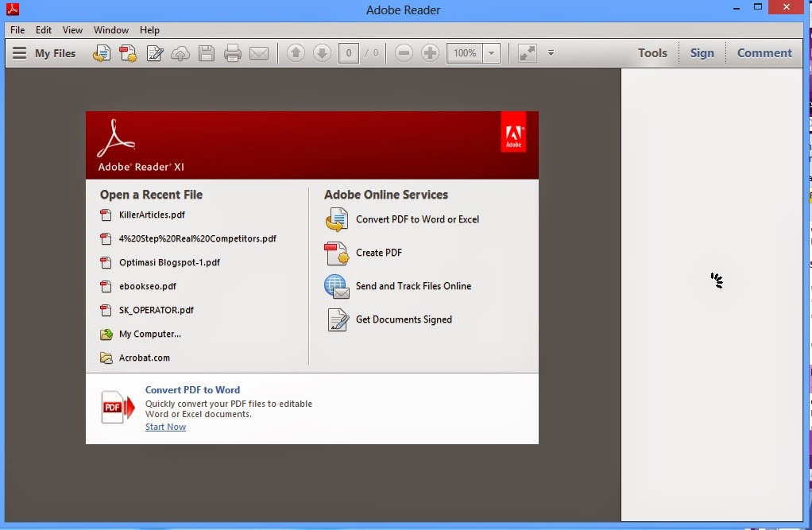Zoom in using the plus icon
The width and height of the screenshot is (812, 530).
pos(430,52)
